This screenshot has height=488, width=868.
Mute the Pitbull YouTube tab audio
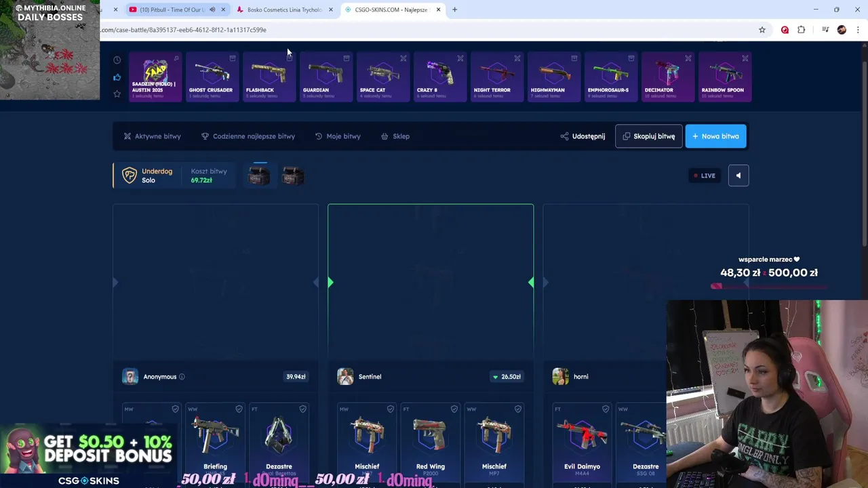coord(212,9)
